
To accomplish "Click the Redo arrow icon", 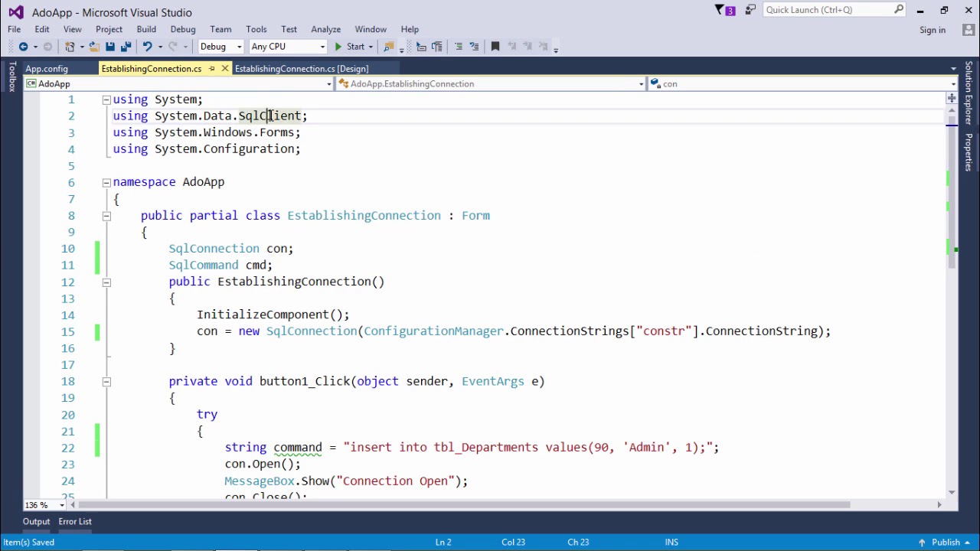I will pyautogui.click(x=173, y=47).
